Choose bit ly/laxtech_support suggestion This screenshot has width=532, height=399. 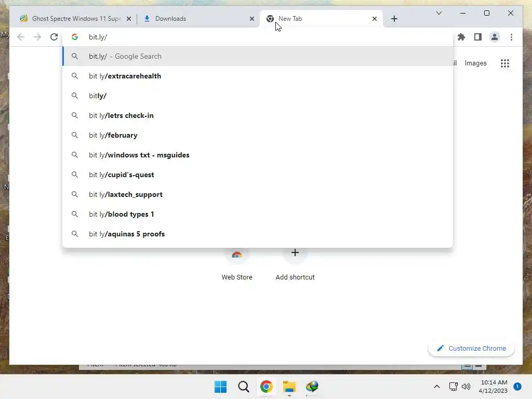(258, 194)
